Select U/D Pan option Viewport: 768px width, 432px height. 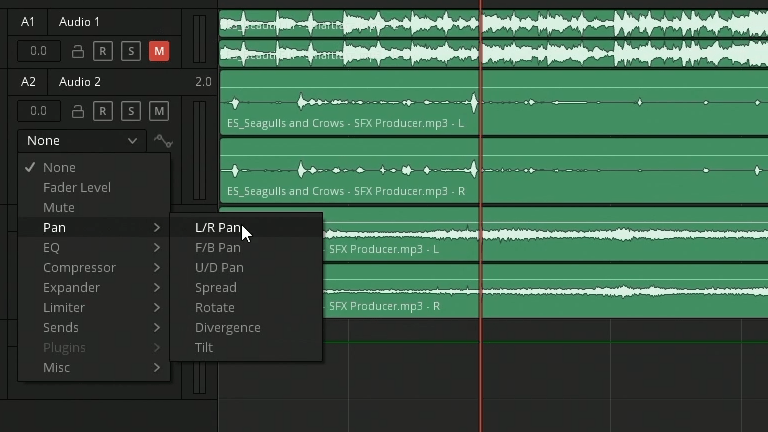pos(246,268)
